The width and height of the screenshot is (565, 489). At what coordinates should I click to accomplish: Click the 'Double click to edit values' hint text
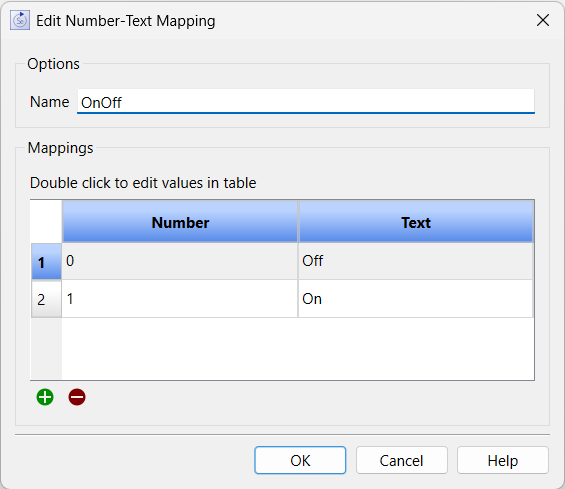click(x=143, y=183)
